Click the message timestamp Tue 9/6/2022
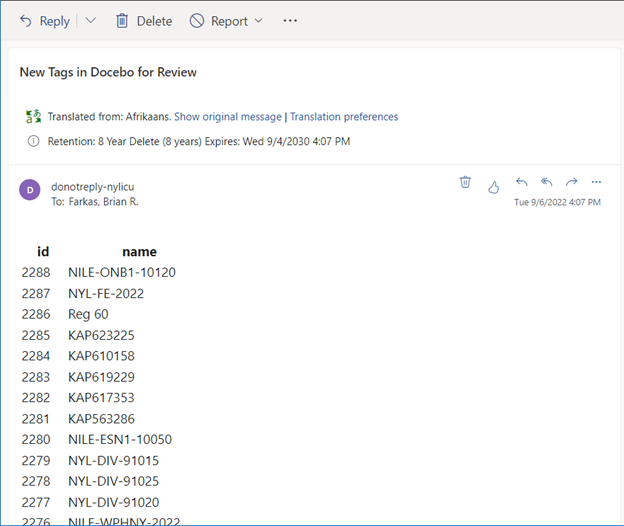Screen dimensions: 624x526 coord(557,202)
